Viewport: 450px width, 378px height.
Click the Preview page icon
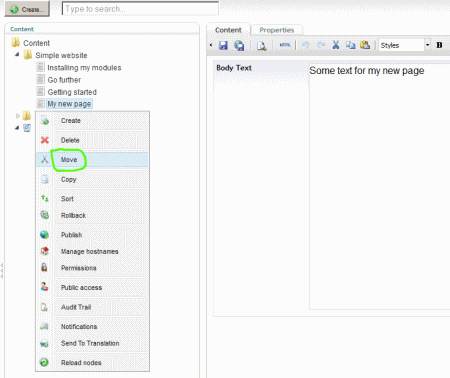pos(262,46)
